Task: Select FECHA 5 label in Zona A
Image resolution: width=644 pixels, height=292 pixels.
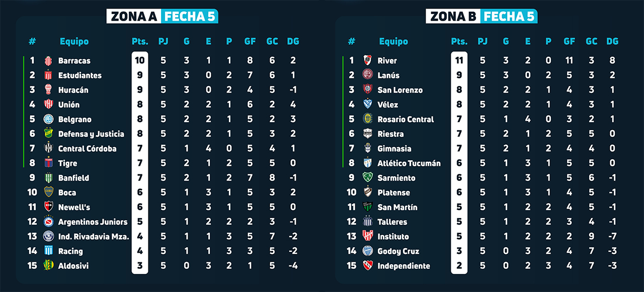Action: [190, 17]
